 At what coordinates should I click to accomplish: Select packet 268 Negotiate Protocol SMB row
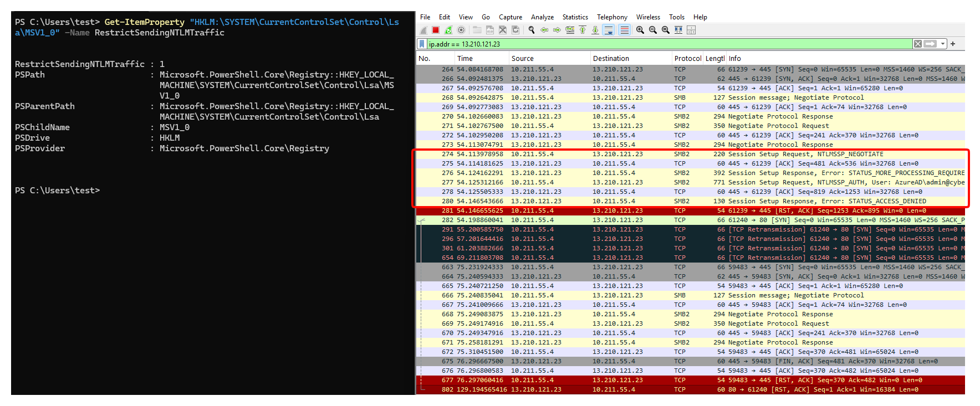[x=691, y=97]
